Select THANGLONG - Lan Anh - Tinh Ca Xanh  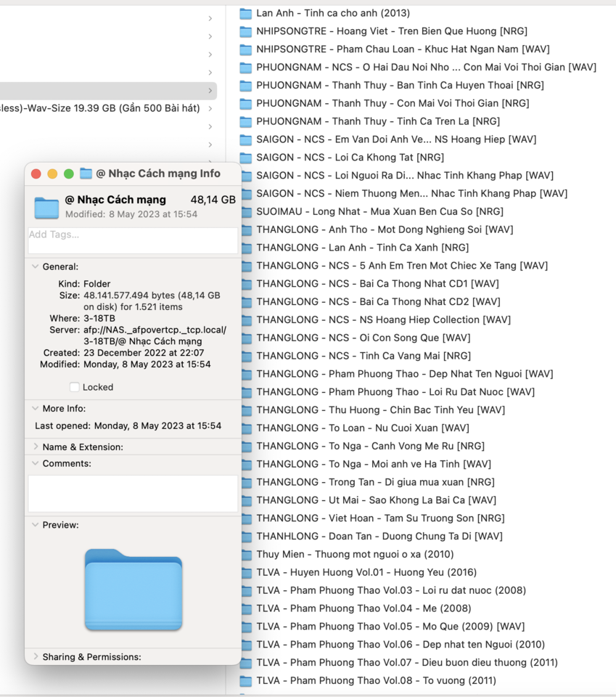(362, 248)
